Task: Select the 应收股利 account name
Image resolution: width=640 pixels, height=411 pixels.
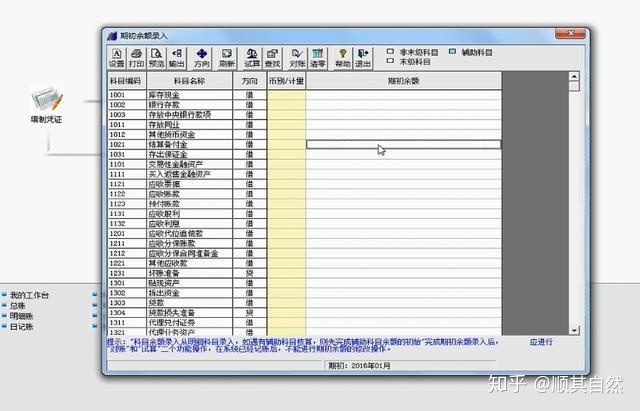Action: point(164,213)
